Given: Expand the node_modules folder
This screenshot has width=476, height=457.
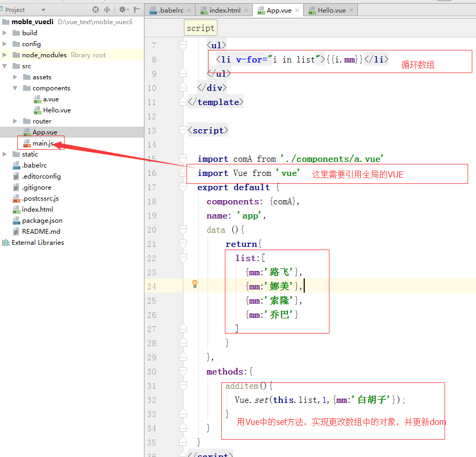Looking at the screenshot, I should pos(5,55).
